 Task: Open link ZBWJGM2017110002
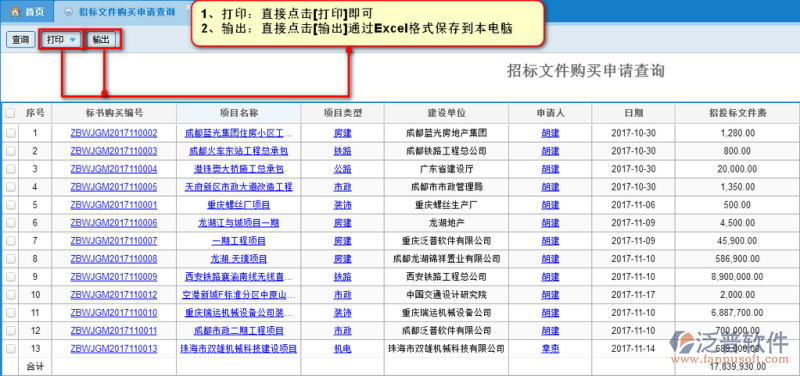click(114, 133)
